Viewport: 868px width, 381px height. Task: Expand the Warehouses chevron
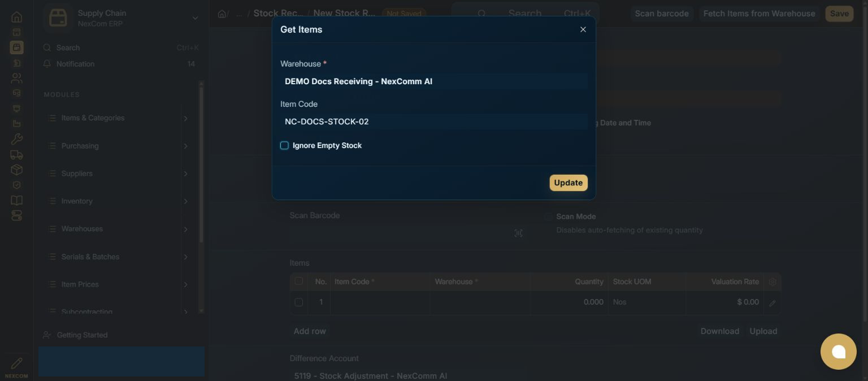pyautogui.click(x=185, y=229)
